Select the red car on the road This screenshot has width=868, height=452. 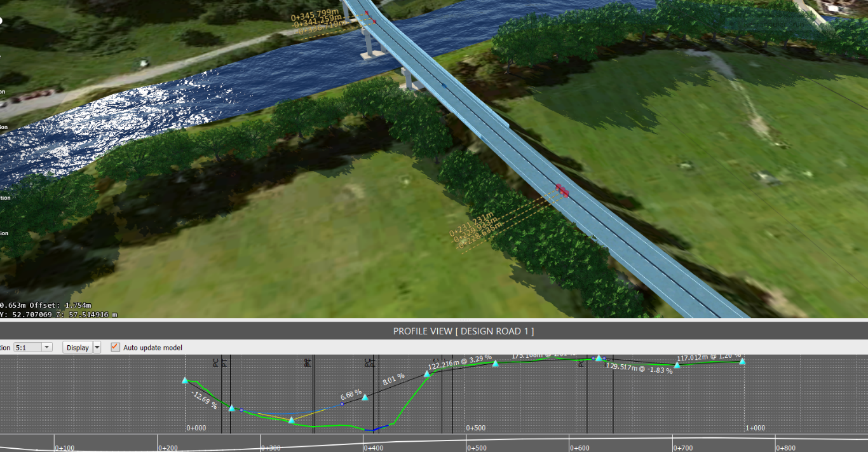click(562, 189)
